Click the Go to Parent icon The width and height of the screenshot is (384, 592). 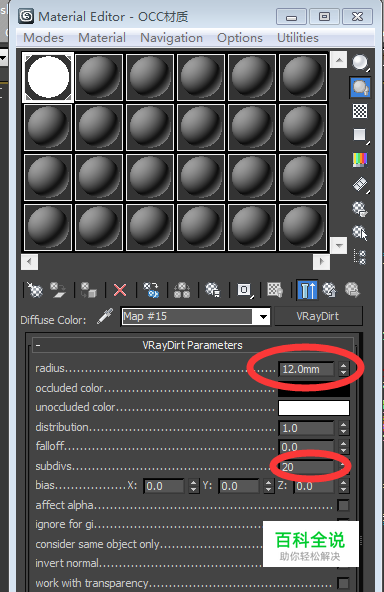330,290
